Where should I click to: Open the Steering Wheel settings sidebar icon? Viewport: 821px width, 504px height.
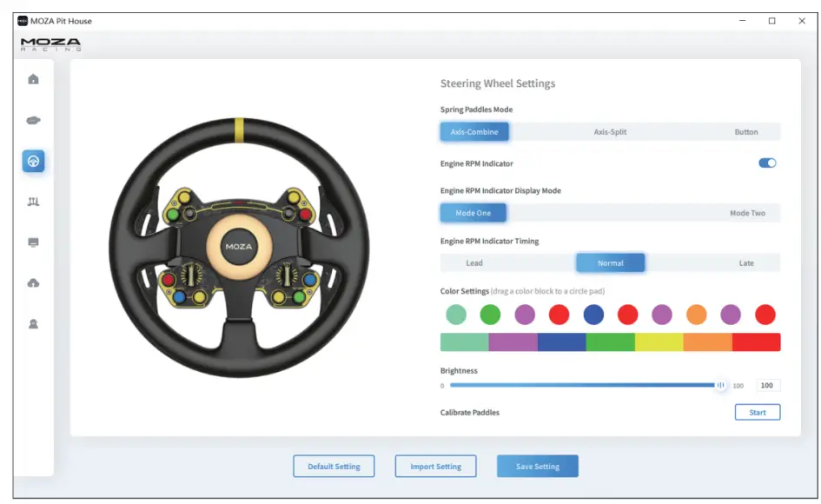pyautogui.click(x=34, y=161)
